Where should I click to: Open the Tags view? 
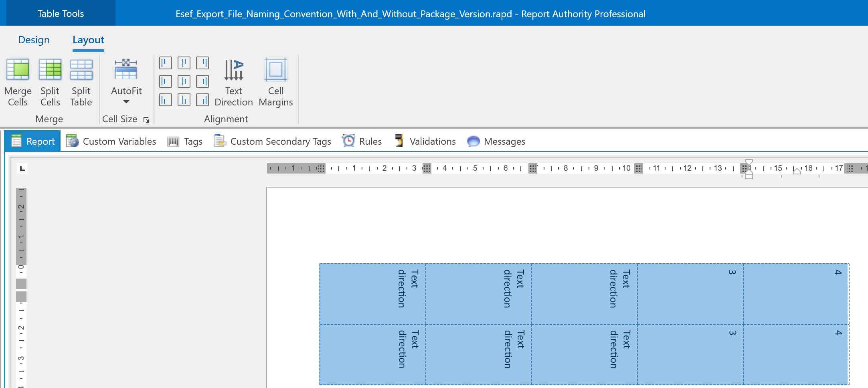185,141
